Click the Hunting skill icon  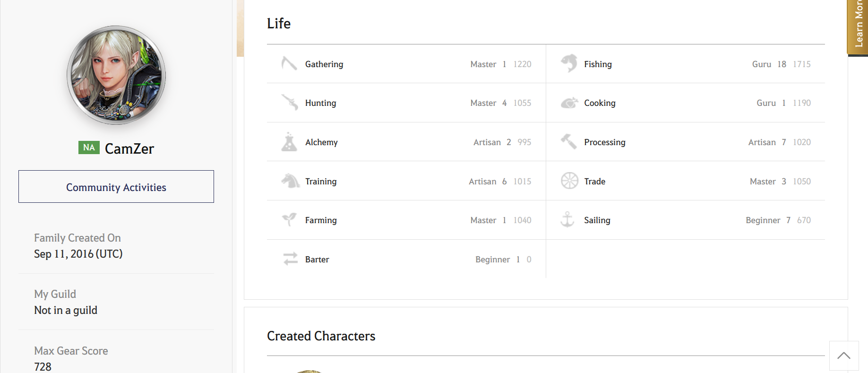[289, 103]
